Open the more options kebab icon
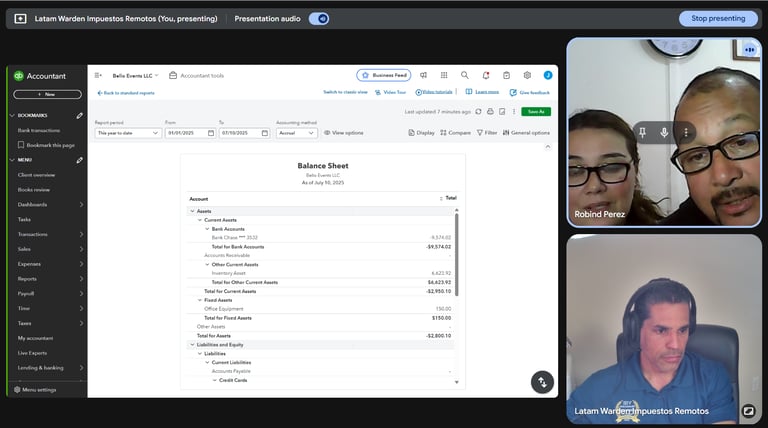The height and width of the screenshot is (428, 768). (514, 112)
